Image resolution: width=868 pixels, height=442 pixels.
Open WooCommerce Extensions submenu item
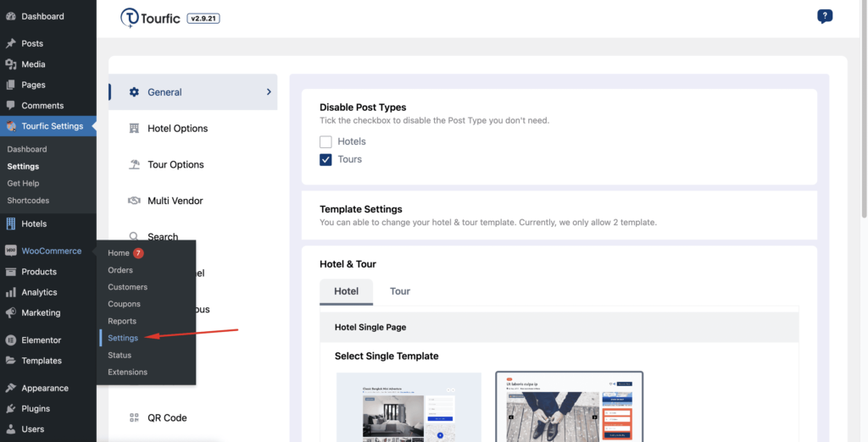click(x=127, y=372)
